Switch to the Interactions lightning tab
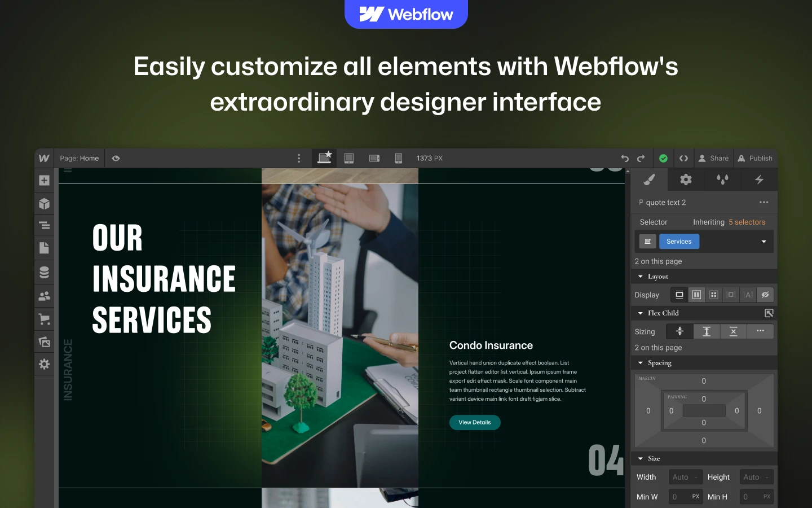The height and width of the screenshot is (508, 812). [x=759, y=180]
